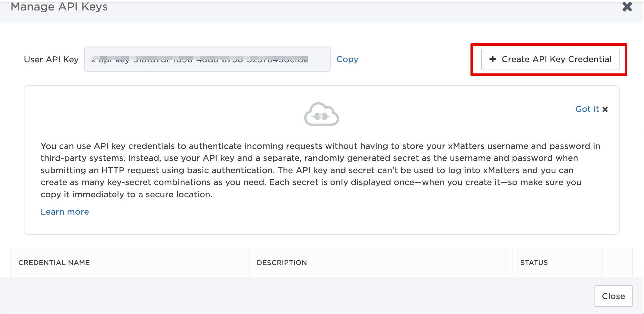Click the Description column header

[282, 263]
